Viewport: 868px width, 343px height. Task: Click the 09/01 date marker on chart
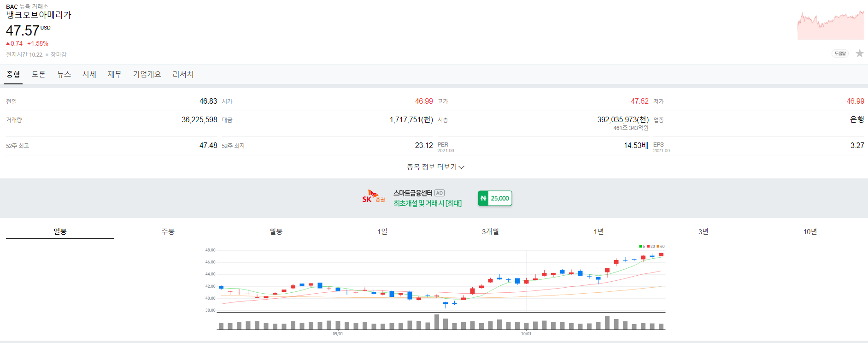tap(338, 334)
